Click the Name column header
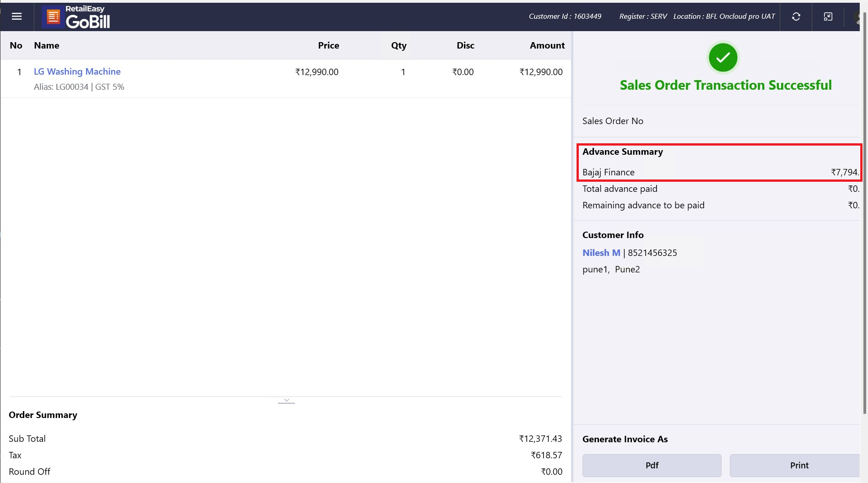 click(47, 45)
